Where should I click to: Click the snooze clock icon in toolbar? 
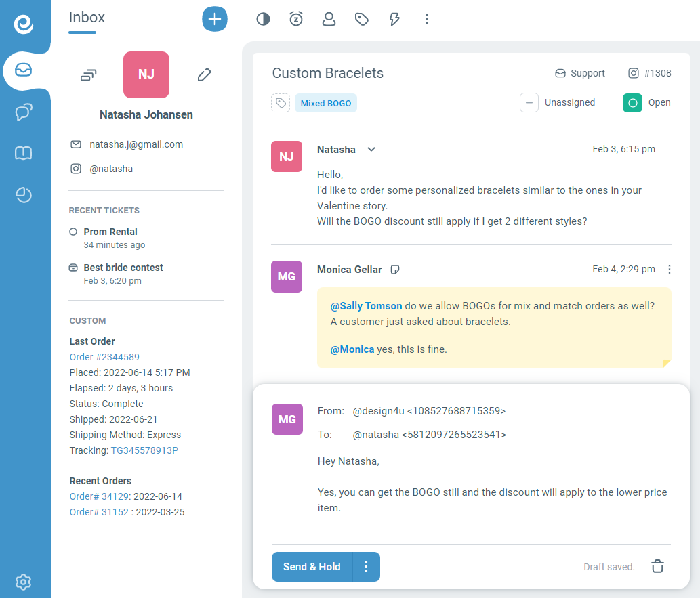click(x=296, y=19)
